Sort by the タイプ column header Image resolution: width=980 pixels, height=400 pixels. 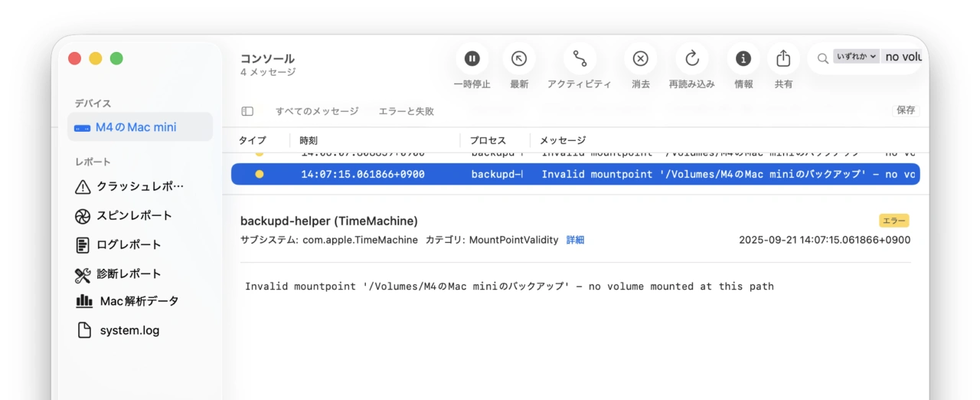(x=253, y=140)
